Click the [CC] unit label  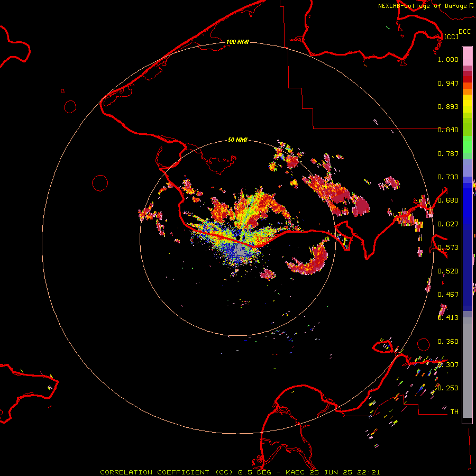[x=451, y=36]
